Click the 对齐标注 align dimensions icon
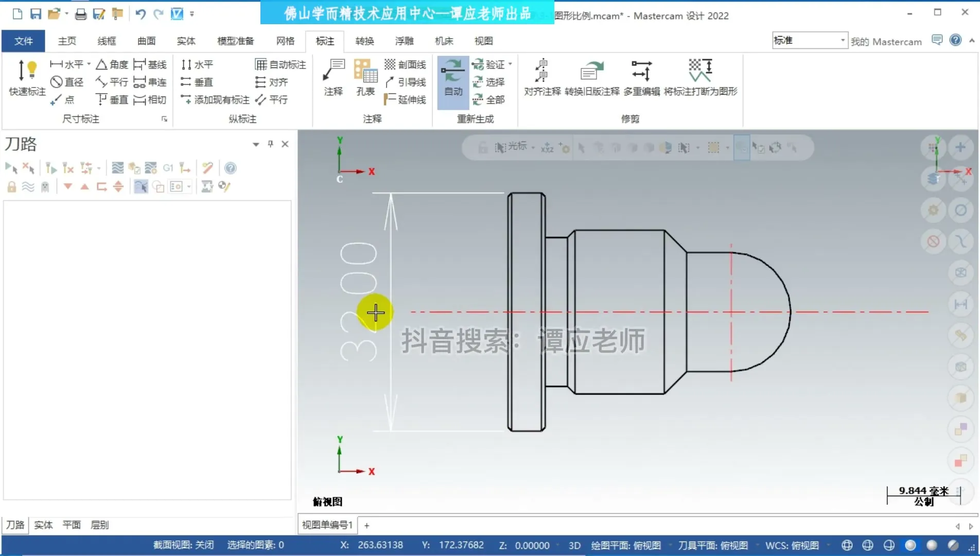This screenshot has width=980, height=556. [541, 77]
